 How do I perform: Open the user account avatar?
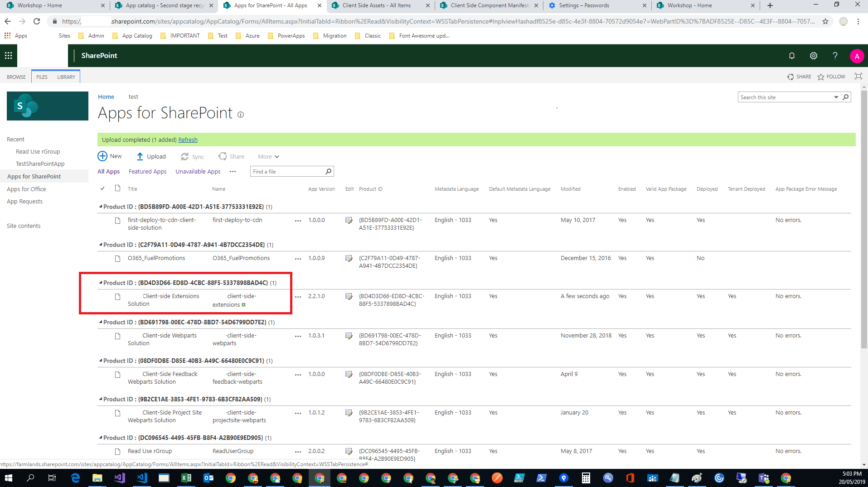point(857,56)
